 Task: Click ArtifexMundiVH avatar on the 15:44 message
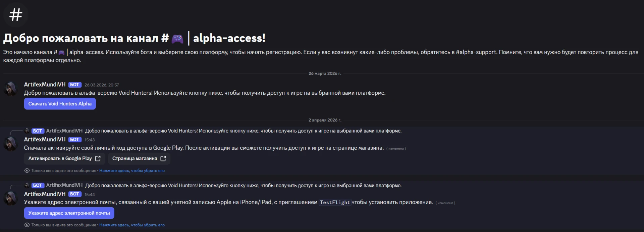(11, 198)
